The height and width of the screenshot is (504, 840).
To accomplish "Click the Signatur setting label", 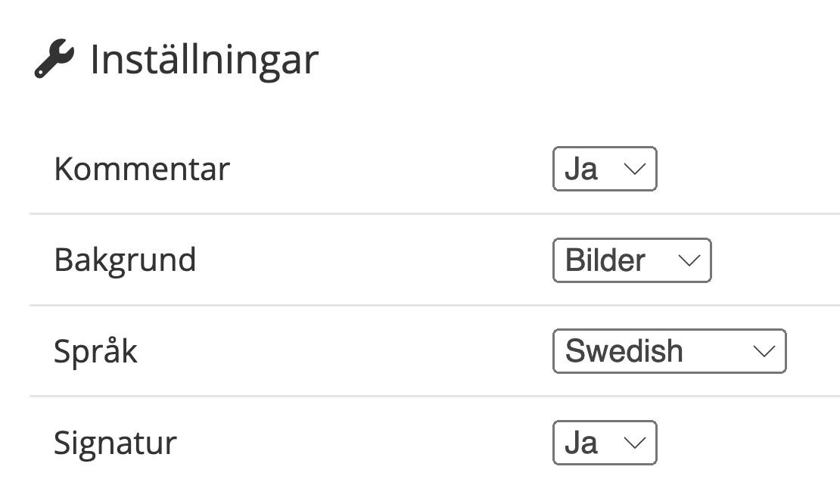I will [x=115, y=443].
